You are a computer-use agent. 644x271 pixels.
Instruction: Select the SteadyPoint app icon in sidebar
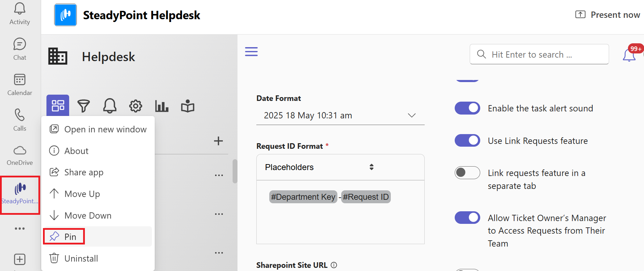pos(20,195)
